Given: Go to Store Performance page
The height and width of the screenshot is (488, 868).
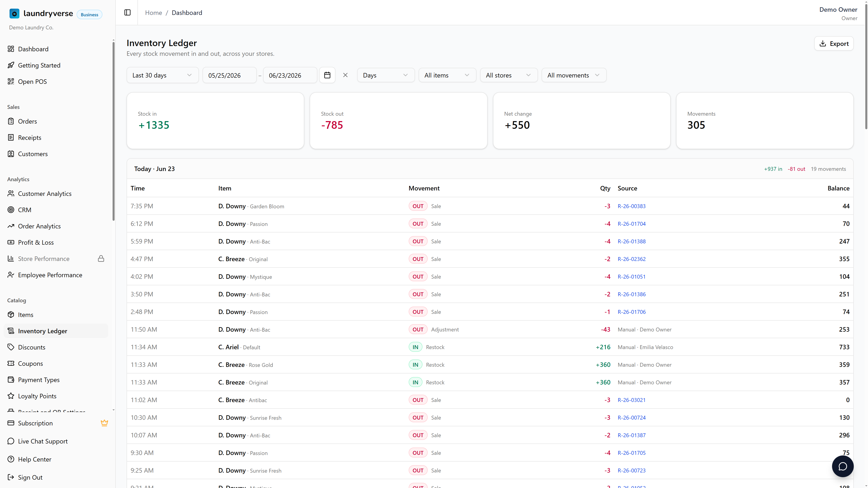Looking at the screenshot, I should coord(56,259).
